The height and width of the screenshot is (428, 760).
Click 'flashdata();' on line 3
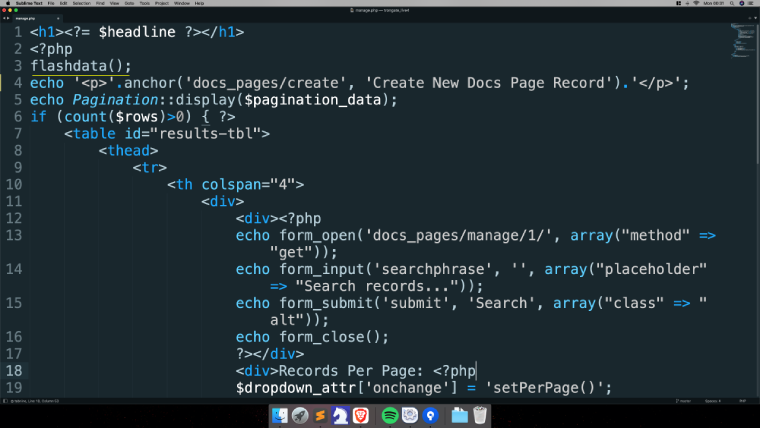click(x=80, y=66)
